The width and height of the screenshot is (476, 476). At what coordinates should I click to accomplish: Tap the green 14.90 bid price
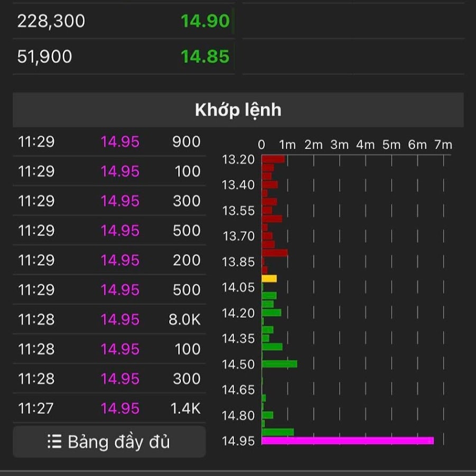coord(205,21)
